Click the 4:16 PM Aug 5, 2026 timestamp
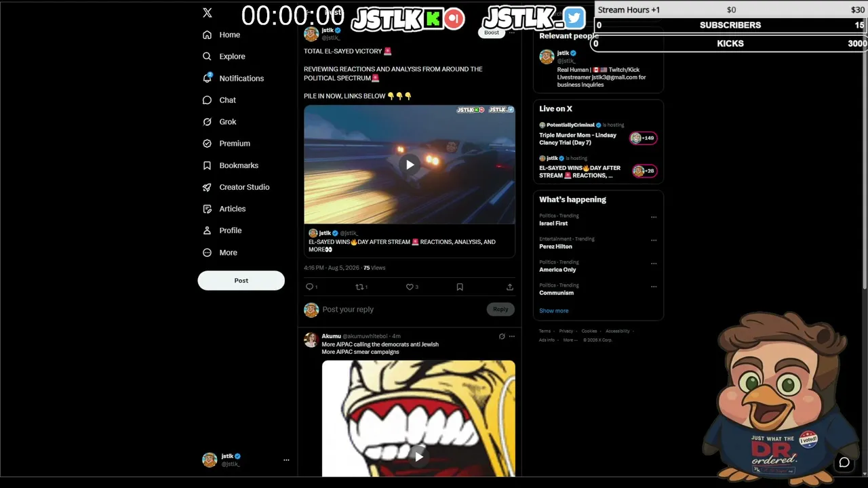This screenshot has height=488, width=868. (x=331, y=268)
